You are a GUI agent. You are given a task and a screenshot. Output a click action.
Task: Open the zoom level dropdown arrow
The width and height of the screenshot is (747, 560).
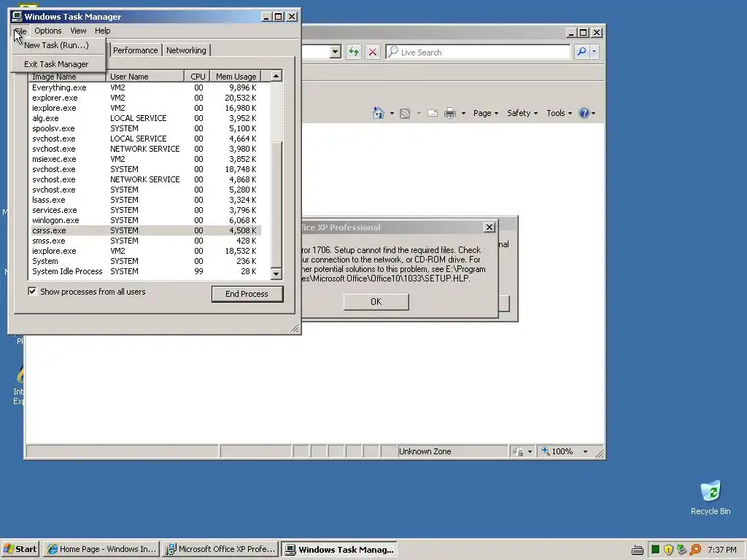click(585, 451)
